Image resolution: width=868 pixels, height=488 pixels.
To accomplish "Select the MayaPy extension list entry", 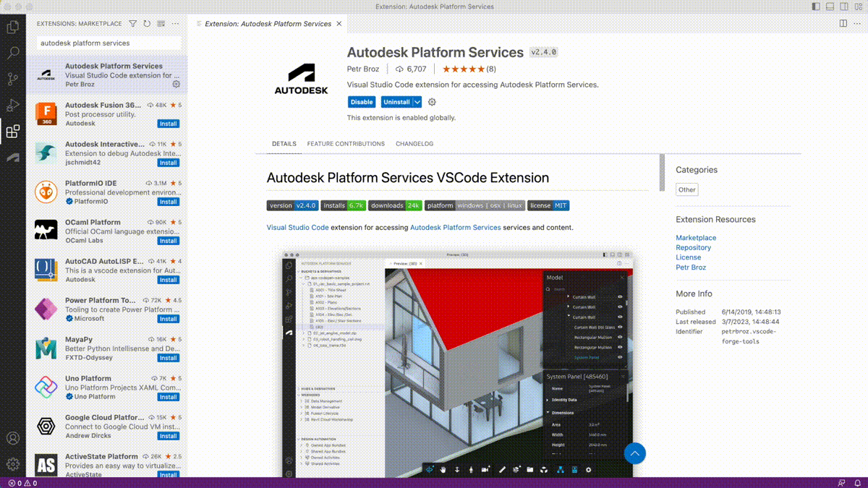I will click(107, 348).
